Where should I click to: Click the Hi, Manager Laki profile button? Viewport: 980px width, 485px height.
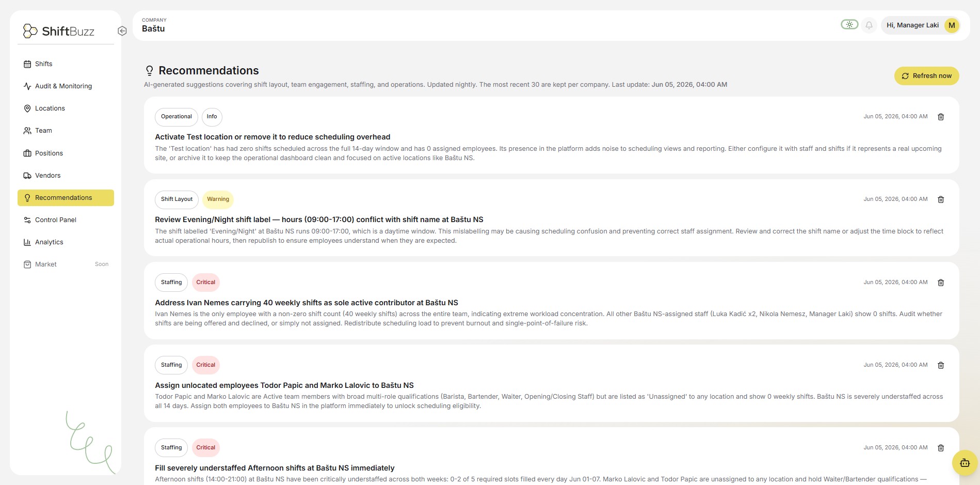point(921,25)
